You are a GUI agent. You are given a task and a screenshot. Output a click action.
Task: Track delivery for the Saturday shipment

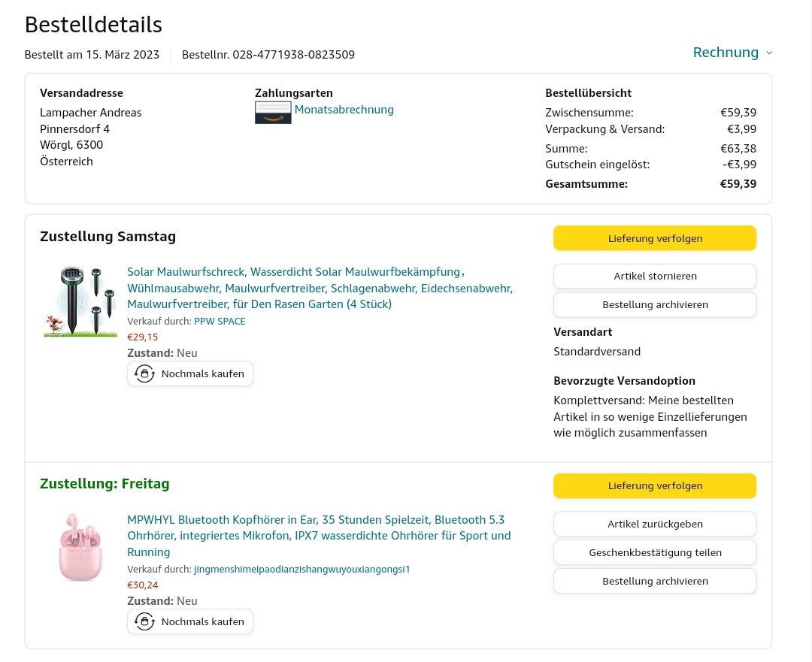pyautogui.click(x=655, y=238)
